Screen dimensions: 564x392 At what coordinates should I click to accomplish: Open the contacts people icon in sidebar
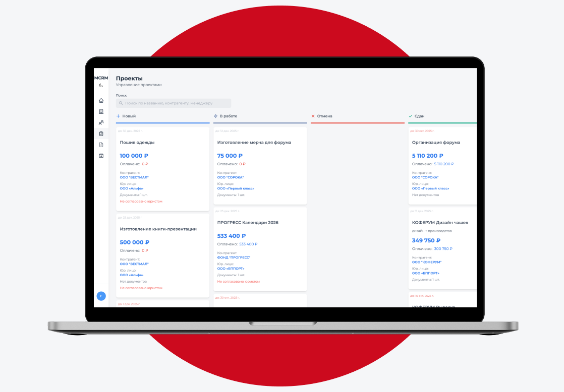click(x=101, y=122)
